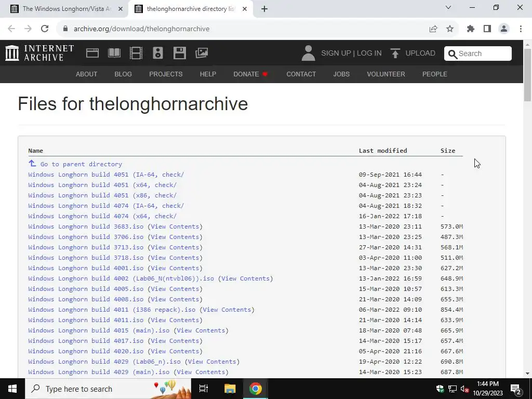532x399 pixels.
Task: Click the taskbar search box
Action: pos(108,389)
